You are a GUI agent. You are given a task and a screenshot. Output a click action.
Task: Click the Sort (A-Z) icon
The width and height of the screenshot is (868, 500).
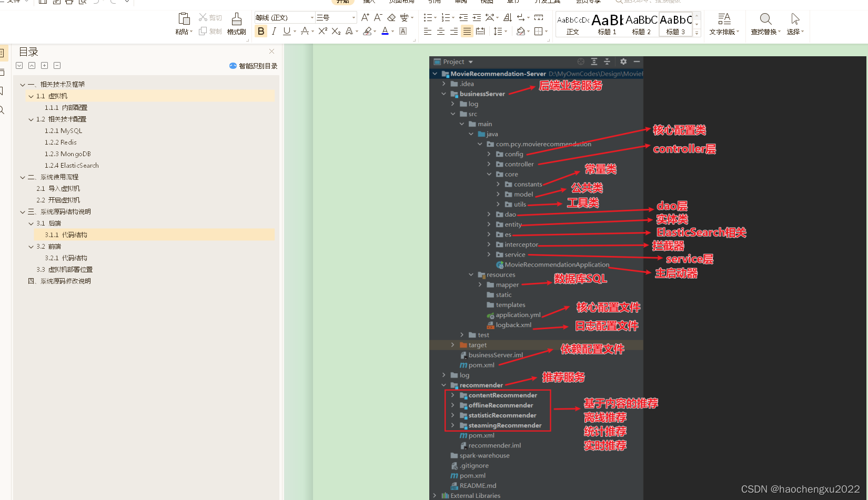(x=508, y=18)
